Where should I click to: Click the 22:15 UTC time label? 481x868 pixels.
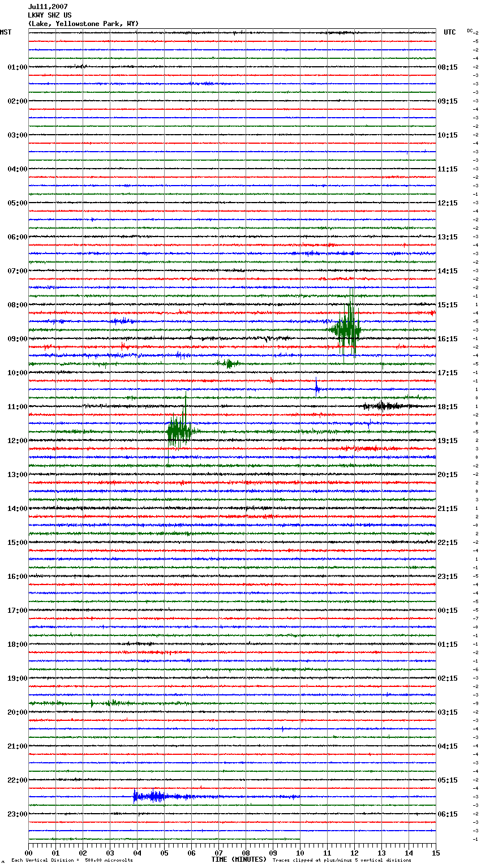[x=448, y=543]
